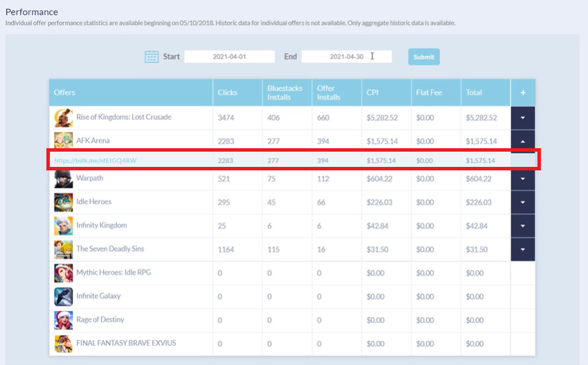
Task: Click Rise of Kingdoms game icon
Action: [64, 118]
